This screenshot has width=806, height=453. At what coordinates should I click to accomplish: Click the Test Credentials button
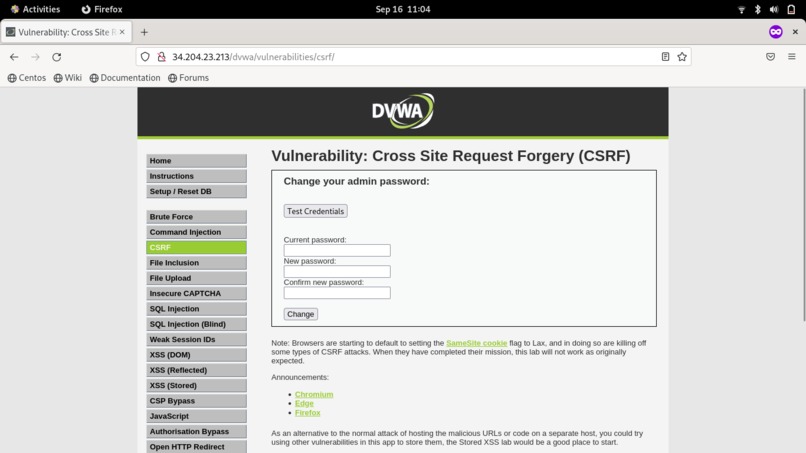point(316,211)
